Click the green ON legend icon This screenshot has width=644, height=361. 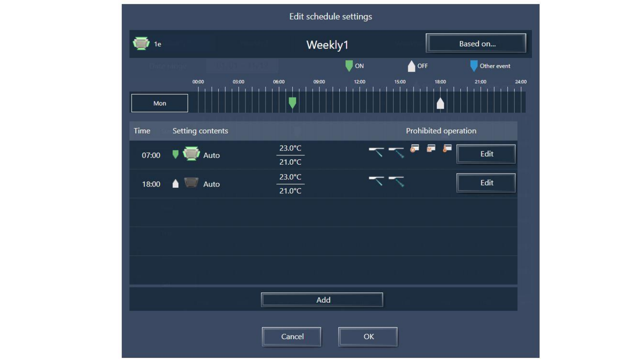[349, 66]
